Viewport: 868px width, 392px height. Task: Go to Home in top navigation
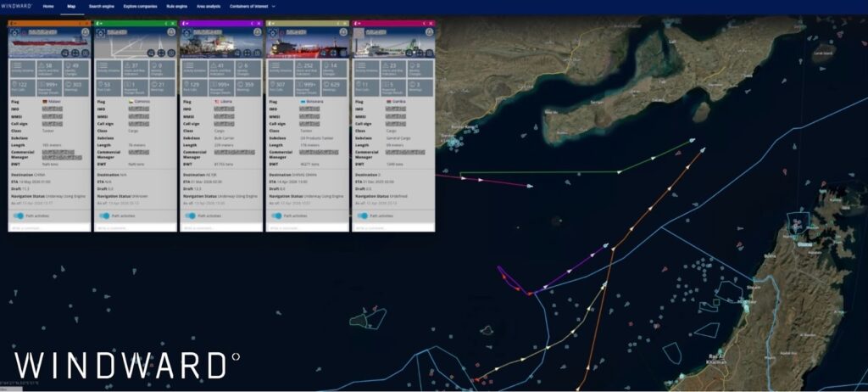click(48, 6)
